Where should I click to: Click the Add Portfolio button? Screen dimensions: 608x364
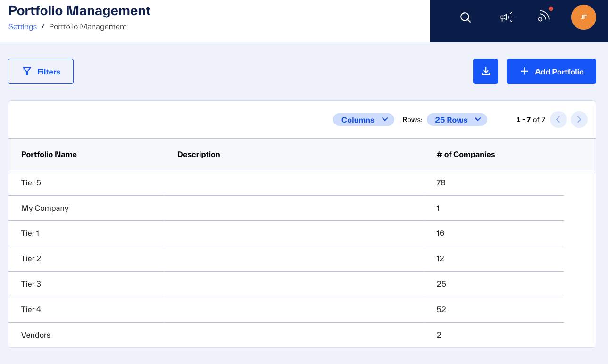pyautogui.click(x=551, y=72)
